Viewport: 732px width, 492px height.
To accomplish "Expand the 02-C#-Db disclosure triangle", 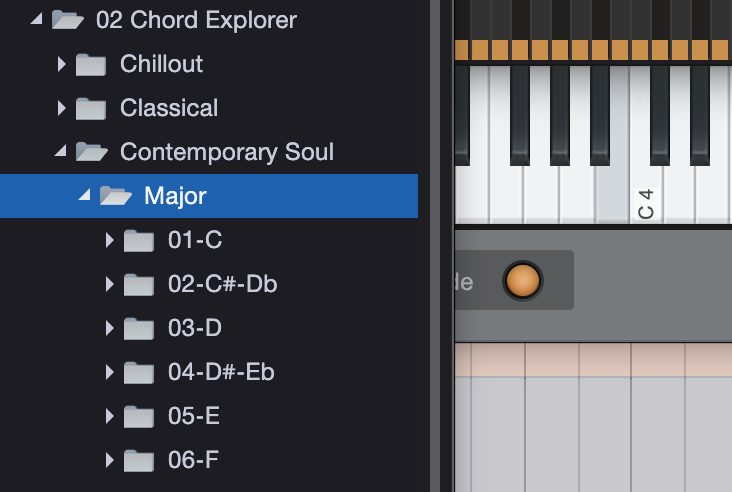I will (110, 284).
